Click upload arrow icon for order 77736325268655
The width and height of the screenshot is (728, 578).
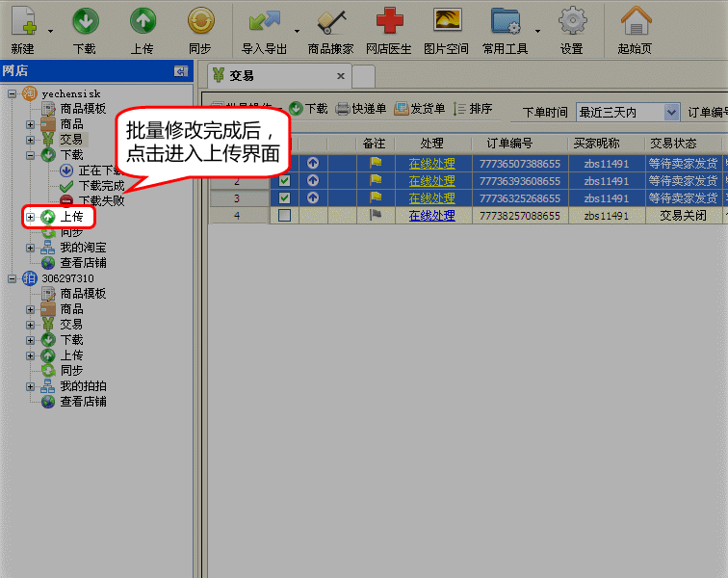313,197
